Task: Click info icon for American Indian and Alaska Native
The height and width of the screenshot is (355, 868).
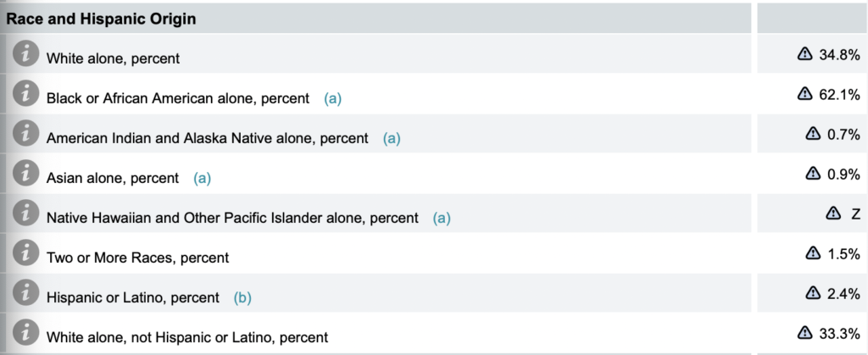Action: coord(25,133)
